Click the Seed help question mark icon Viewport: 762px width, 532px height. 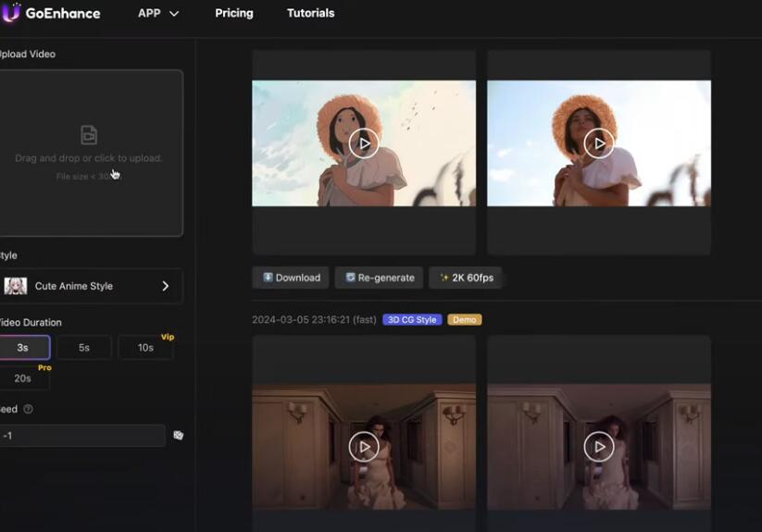pos(28,409)
